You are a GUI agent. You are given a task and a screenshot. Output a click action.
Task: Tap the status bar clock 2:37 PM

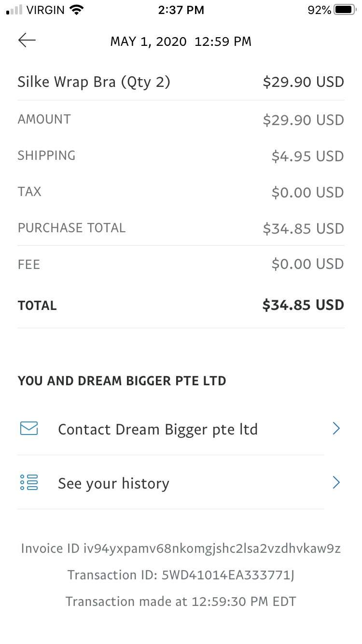point(181,10)
